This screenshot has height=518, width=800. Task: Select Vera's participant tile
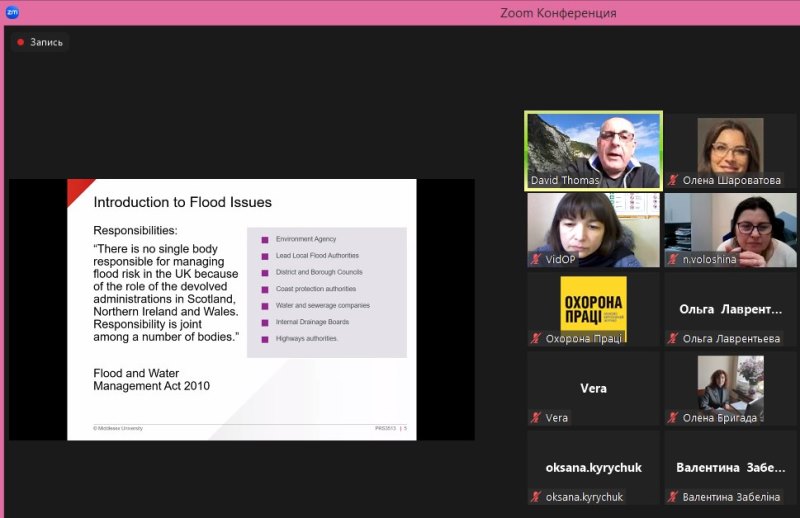pyautogui.click(x=593, y=388)
